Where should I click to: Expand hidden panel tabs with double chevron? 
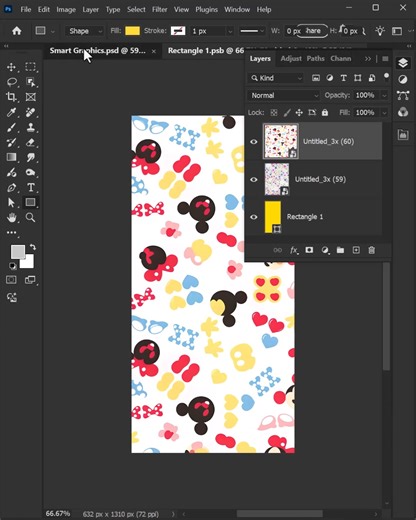pos(368,59)
